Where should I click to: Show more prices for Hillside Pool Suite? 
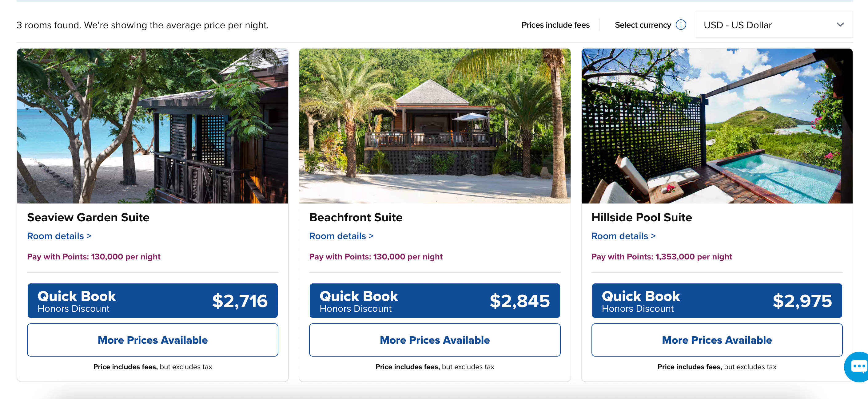[716, 340]
